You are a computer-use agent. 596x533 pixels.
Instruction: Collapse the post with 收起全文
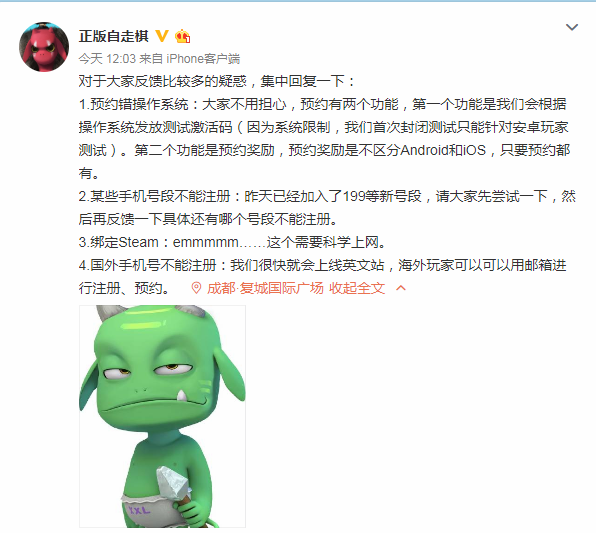click(357, 288)
